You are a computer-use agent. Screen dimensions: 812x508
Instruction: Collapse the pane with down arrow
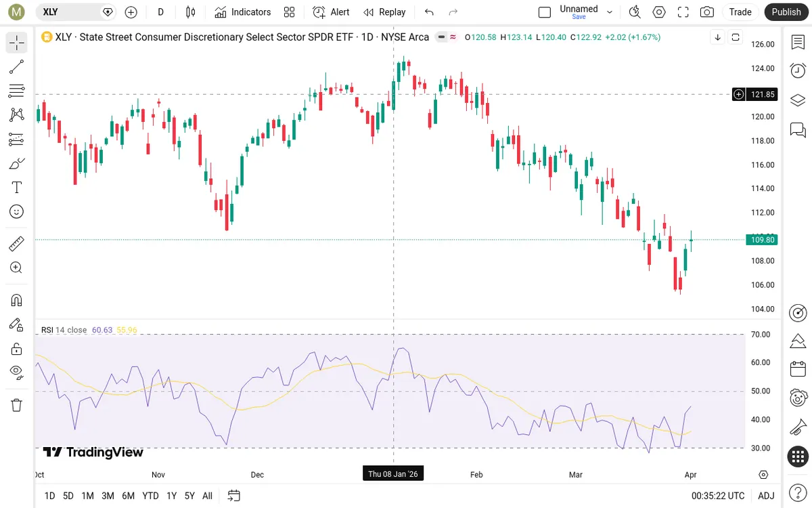[x=717, y=37]
